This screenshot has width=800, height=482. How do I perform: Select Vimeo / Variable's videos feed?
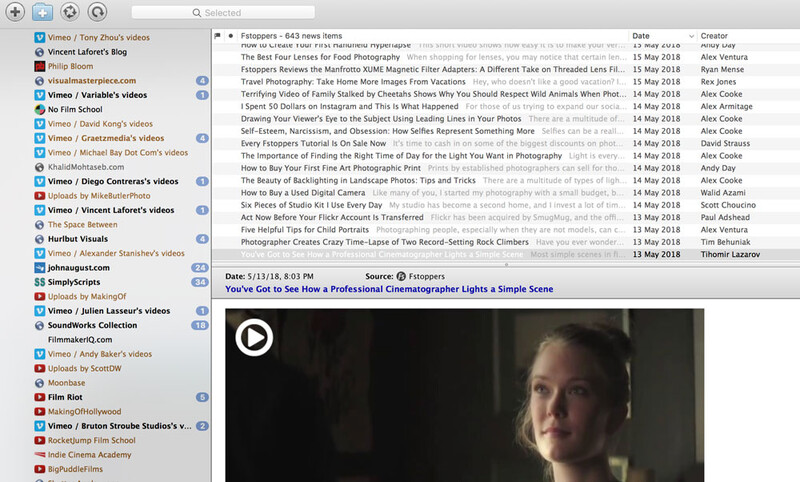[97, 95]
